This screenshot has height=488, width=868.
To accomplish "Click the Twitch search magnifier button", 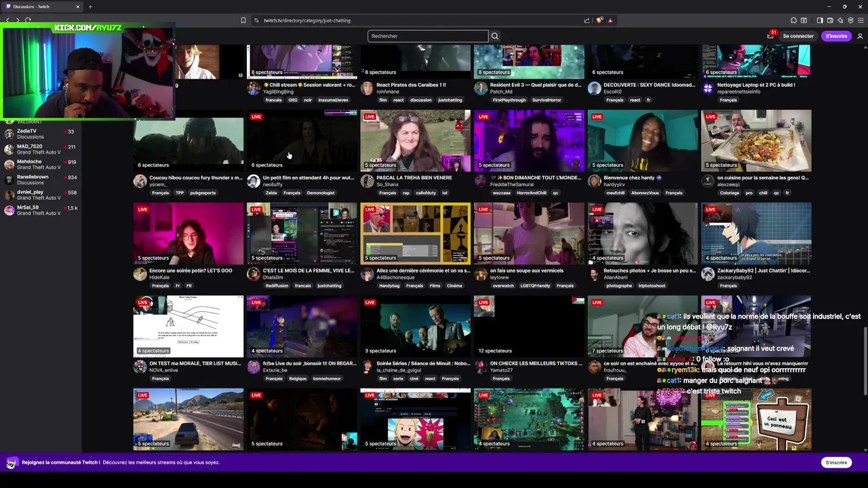I will point(495,36).
